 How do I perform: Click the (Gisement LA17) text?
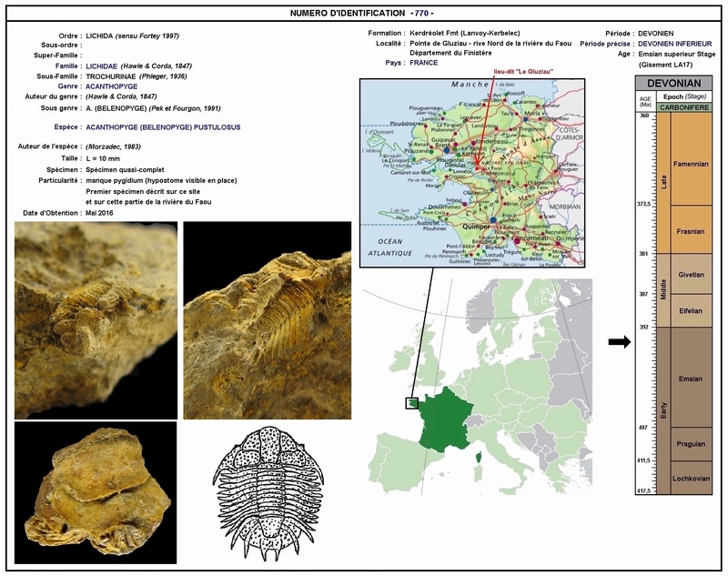(665, 65)
